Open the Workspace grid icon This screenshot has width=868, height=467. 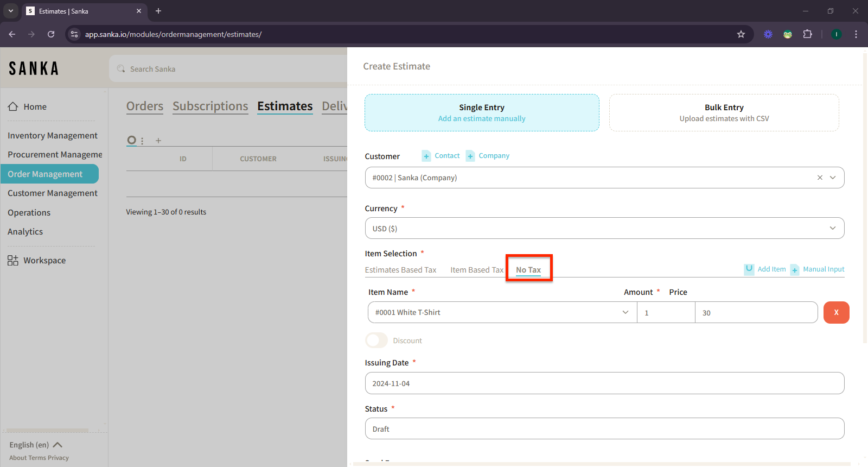click(x=13, y=261)
